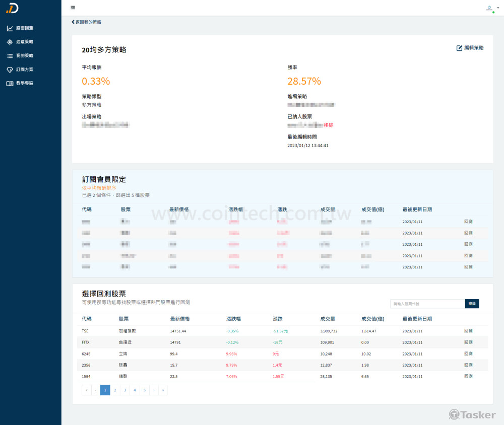The height and width of the screenshot is (425, 504).
Task: Go to page 2 in pagination
Action: (x=115, y=390)
